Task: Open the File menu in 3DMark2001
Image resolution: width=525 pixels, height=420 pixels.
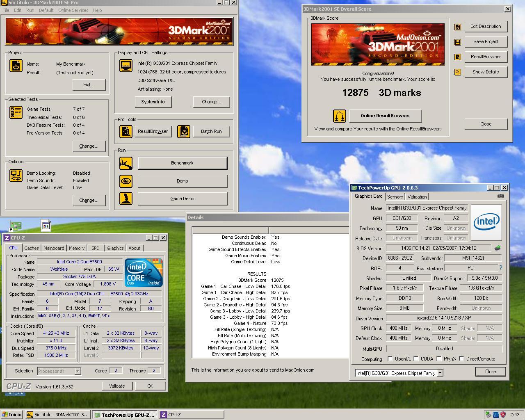Action: click(x=6, y=10)
